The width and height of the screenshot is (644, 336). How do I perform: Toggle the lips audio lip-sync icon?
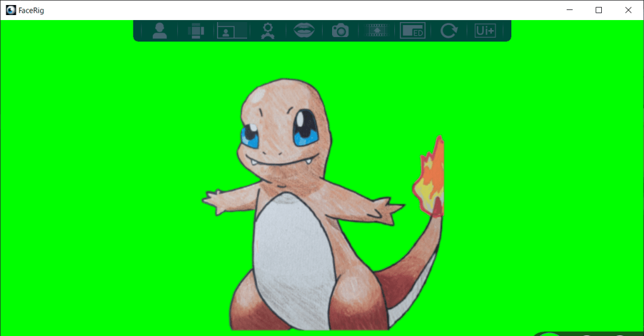[304, 31]
